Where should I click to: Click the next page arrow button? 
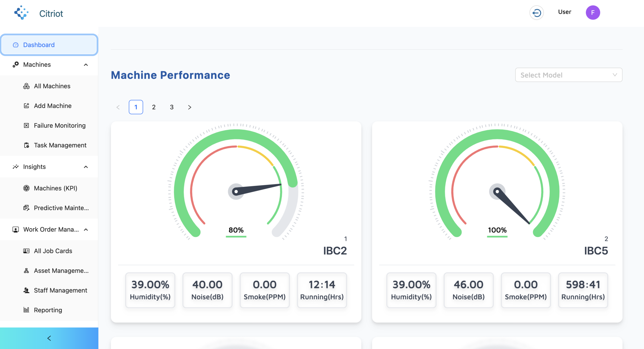pos(190,107)
